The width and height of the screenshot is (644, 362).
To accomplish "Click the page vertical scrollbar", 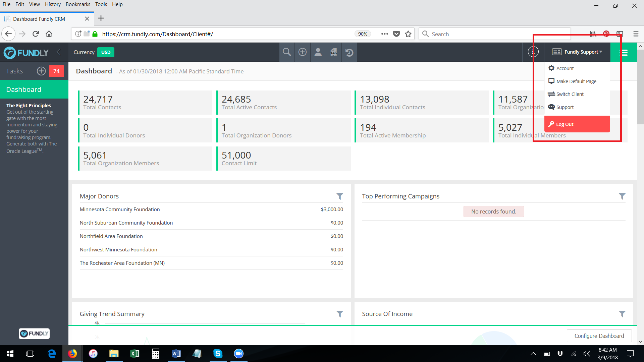I will click(640, 87).
